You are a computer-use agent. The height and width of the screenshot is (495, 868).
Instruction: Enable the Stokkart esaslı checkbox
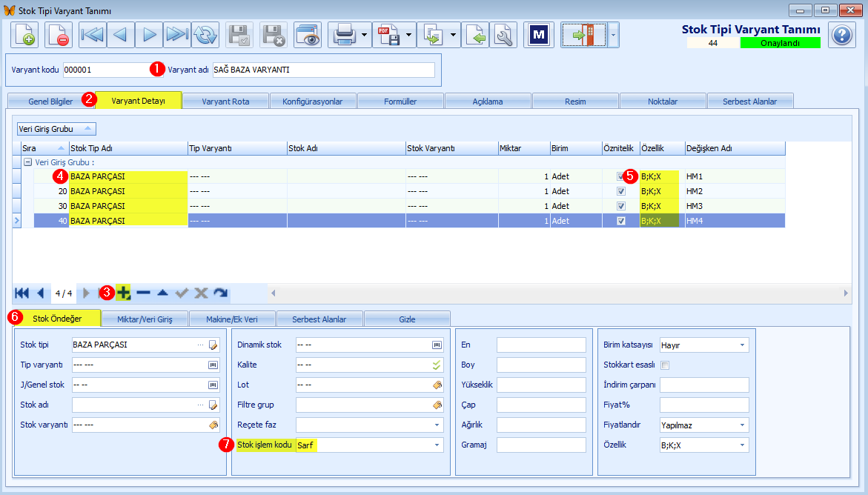666,365
